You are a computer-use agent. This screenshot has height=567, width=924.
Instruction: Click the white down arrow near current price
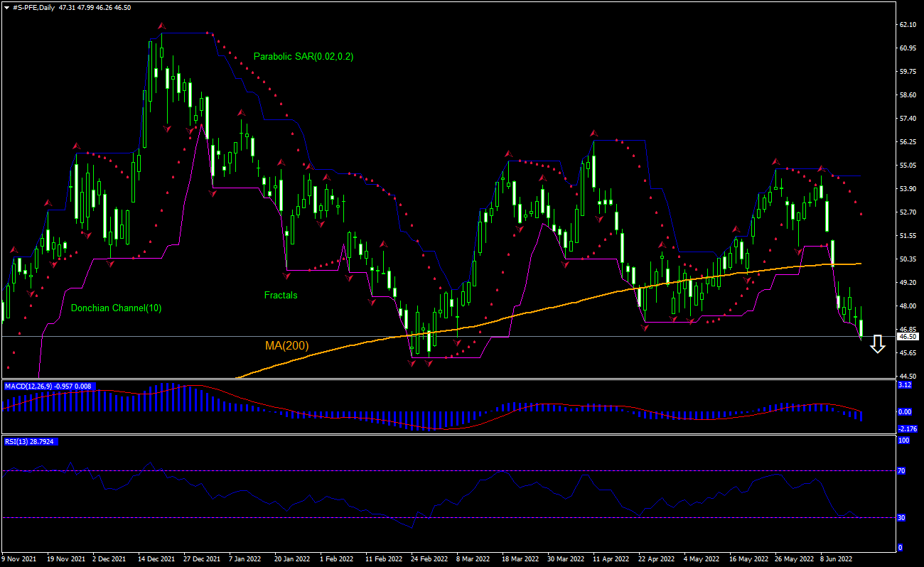pyautogui.click(x=878, y=345)
